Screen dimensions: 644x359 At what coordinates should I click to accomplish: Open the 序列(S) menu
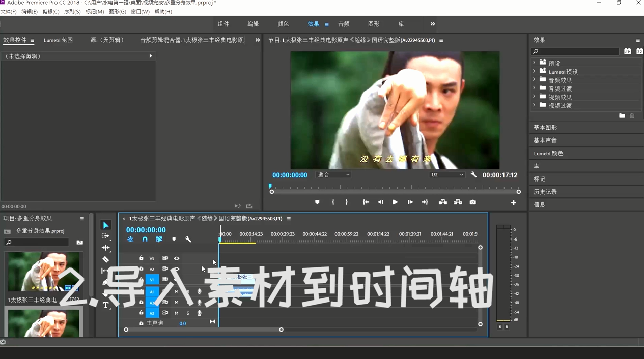pyautogui.click(x=72, y=11)
